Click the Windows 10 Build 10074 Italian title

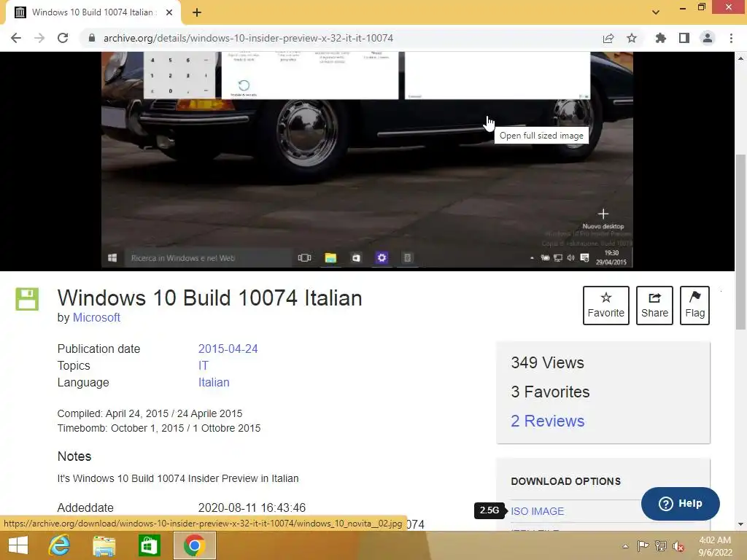point(209,298)
